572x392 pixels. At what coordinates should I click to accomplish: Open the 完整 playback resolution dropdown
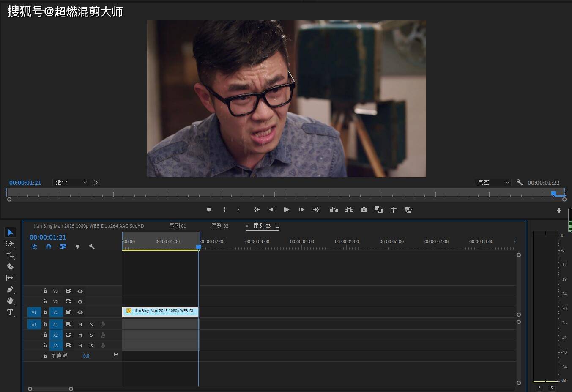tap(493, 182)
